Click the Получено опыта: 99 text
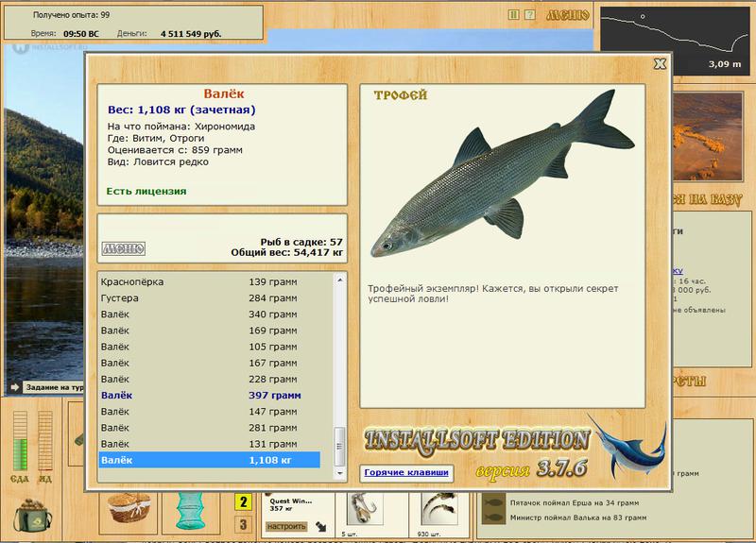The height and width of the screenshot is (543, 756). click(72, 15)
